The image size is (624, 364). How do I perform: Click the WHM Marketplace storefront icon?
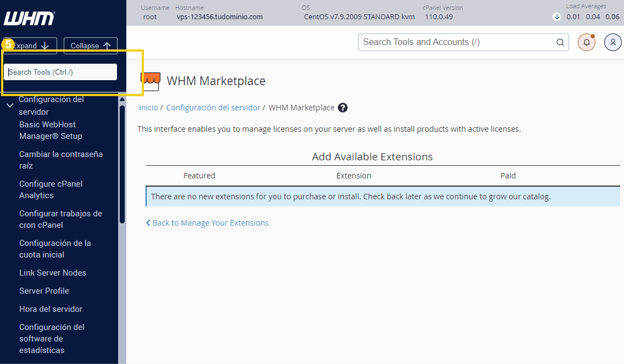[x=151, y=81]
